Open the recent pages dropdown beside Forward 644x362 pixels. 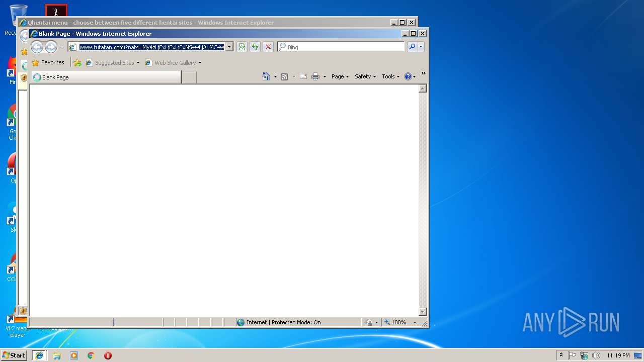[62, 47]
